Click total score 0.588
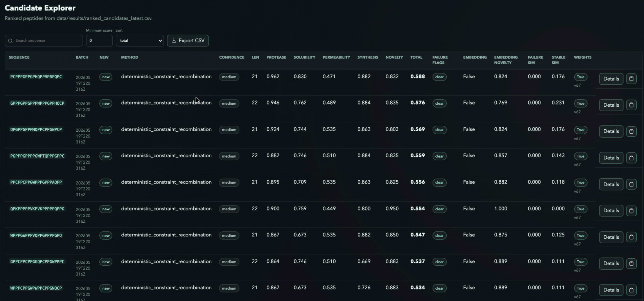This screenshot has height=301, width=644. point(418,76)
